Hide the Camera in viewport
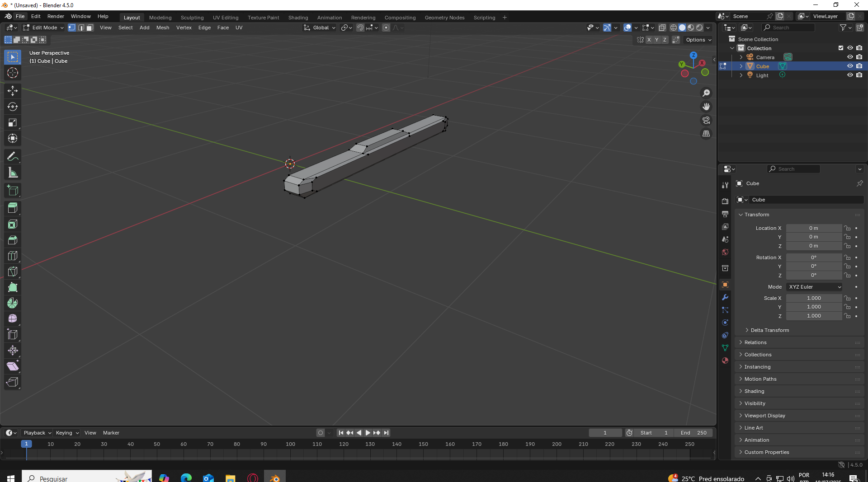 (850, 57)
